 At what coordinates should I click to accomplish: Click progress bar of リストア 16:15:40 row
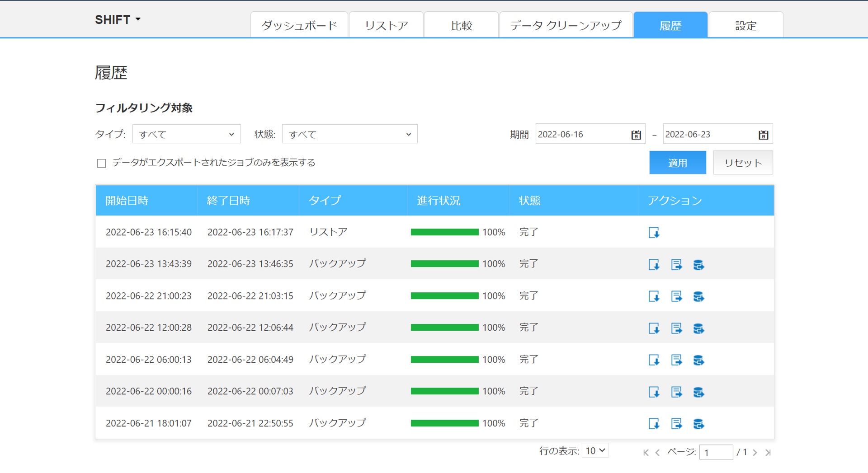click(445, 232)
